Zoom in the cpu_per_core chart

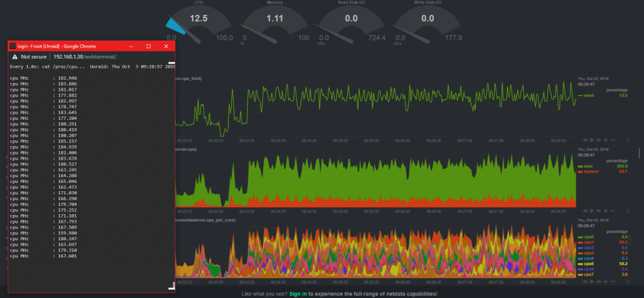[606, 281]
